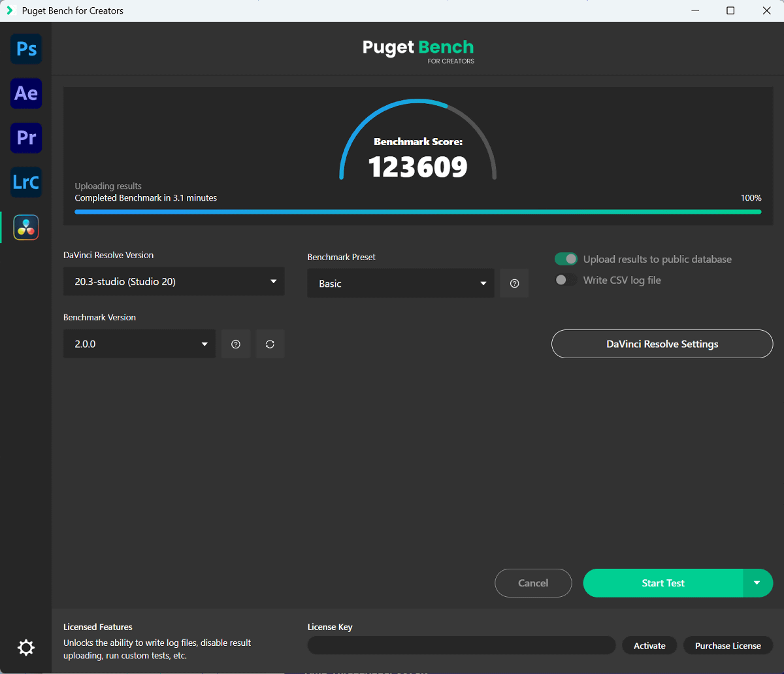The image size is (784, 674).
Task: Click help icon beside Benchmark Version
Action: tap(236, 344)
